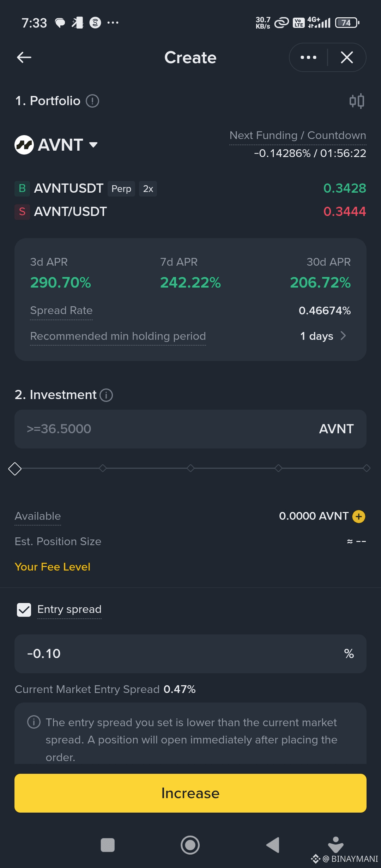The image size is (381, 868).
Task: Open the three-dots more options menu
Action: click(x=308, y=57)
